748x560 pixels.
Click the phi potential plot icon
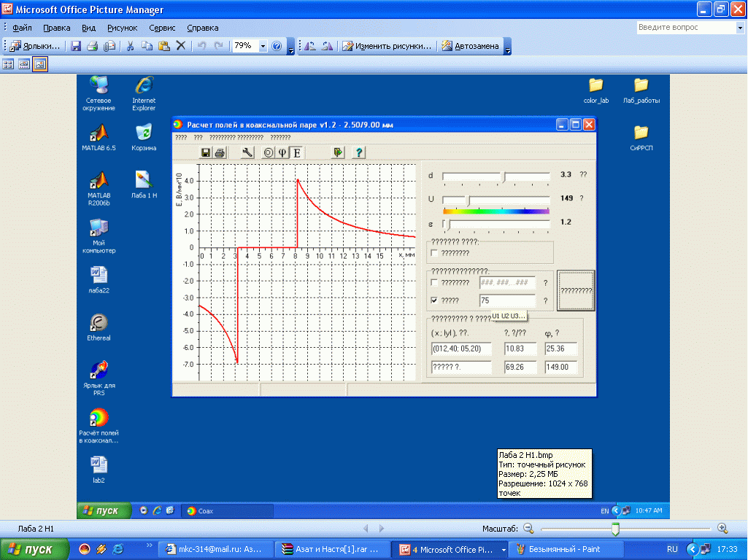coord(282,152)
